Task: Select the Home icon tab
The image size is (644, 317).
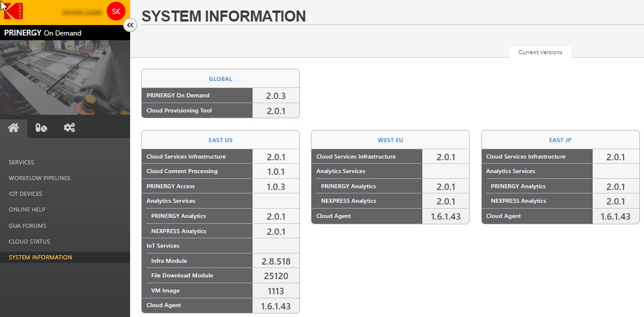Action: 13,128
